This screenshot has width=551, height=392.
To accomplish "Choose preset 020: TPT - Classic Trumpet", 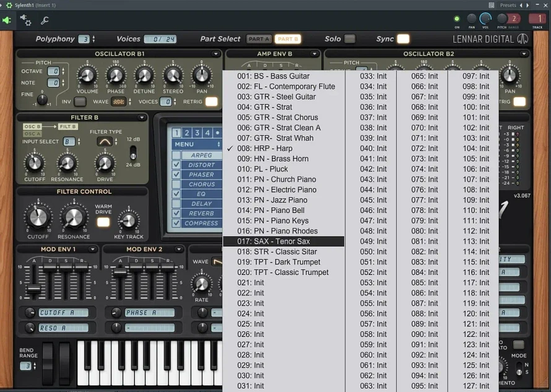I will [x=284, y=272].
